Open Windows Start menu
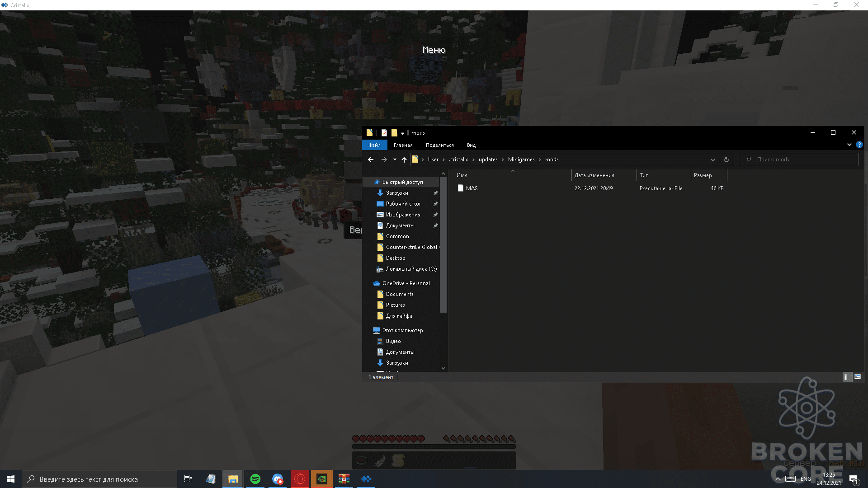 (x=11, y=479)
